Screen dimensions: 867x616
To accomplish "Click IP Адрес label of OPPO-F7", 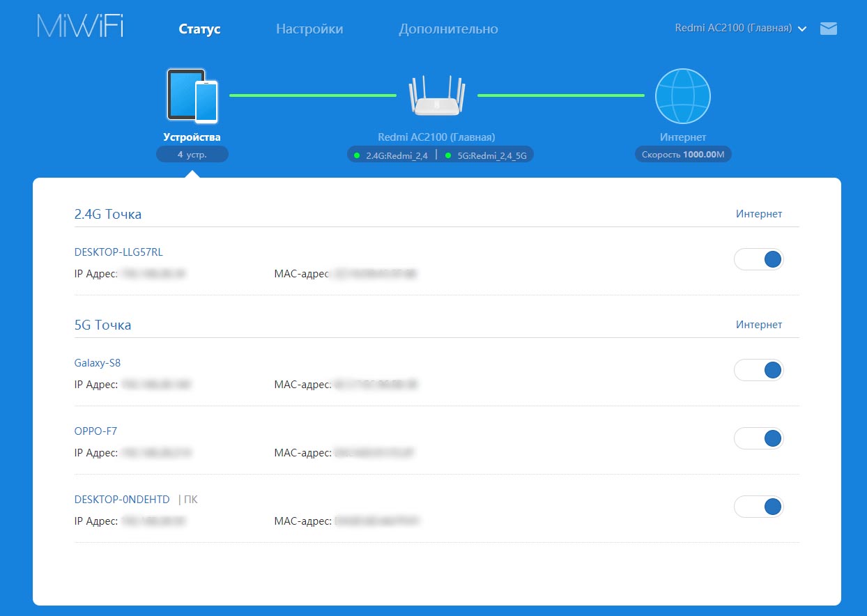I will coord(96,453).
